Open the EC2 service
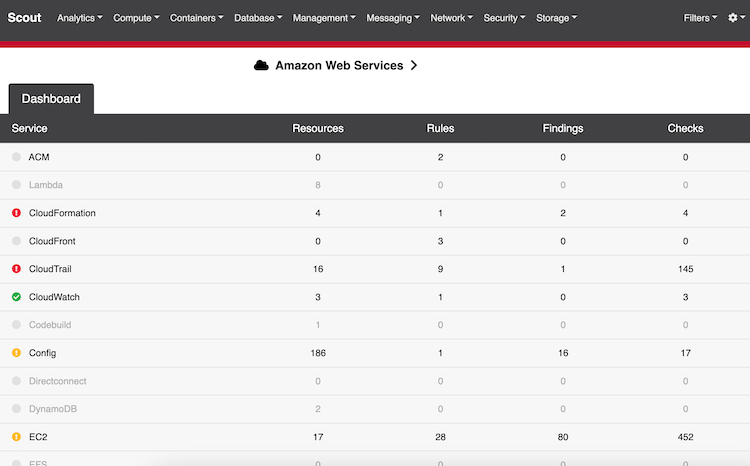Viewport: 750px width, 466px height. [38, 437]
